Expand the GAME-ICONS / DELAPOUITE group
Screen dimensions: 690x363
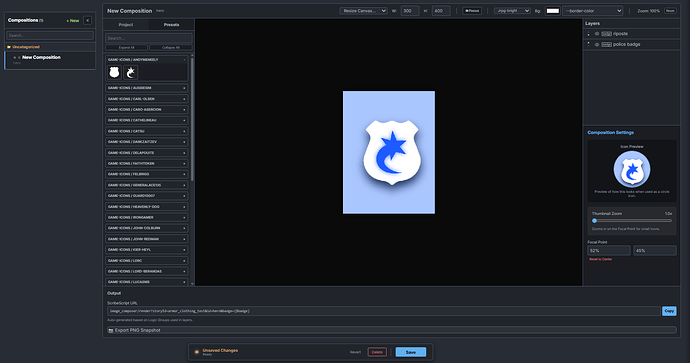click(147, 153)
